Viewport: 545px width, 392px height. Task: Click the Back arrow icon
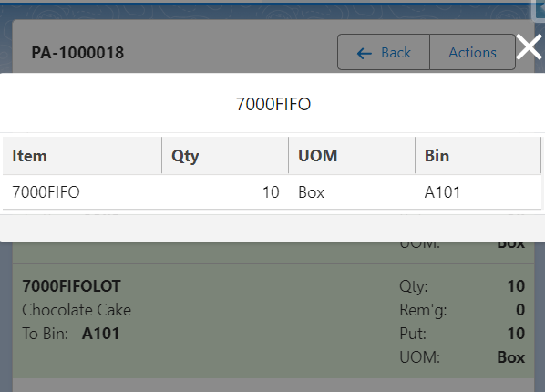click(x=365, y=54)
